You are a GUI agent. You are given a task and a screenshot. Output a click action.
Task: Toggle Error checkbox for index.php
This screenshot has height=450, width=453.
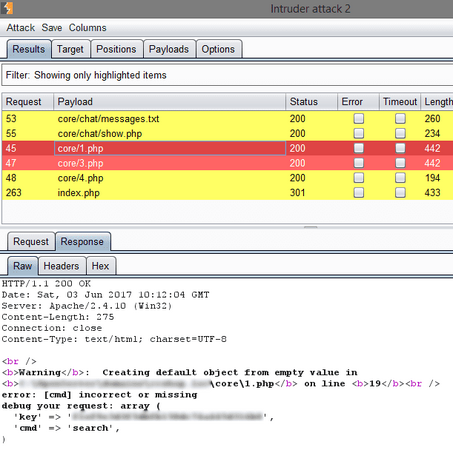[x=359, y=193]
